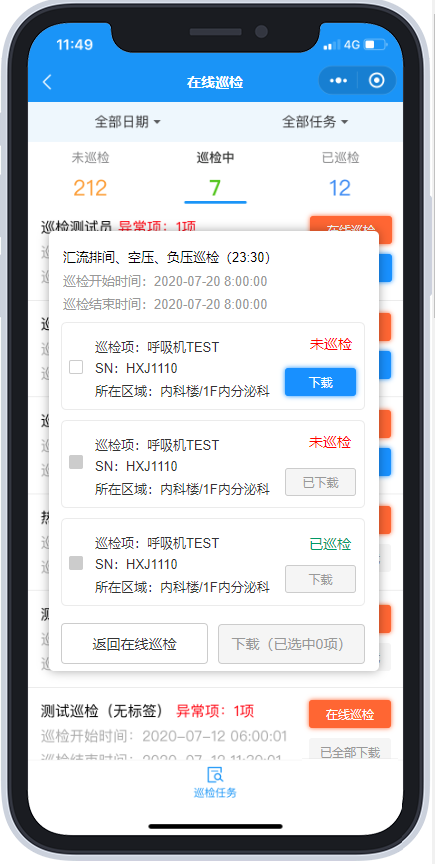435x864 pixels.
Task: Click 返回在线巡检 button
Action: click(135, 644)
